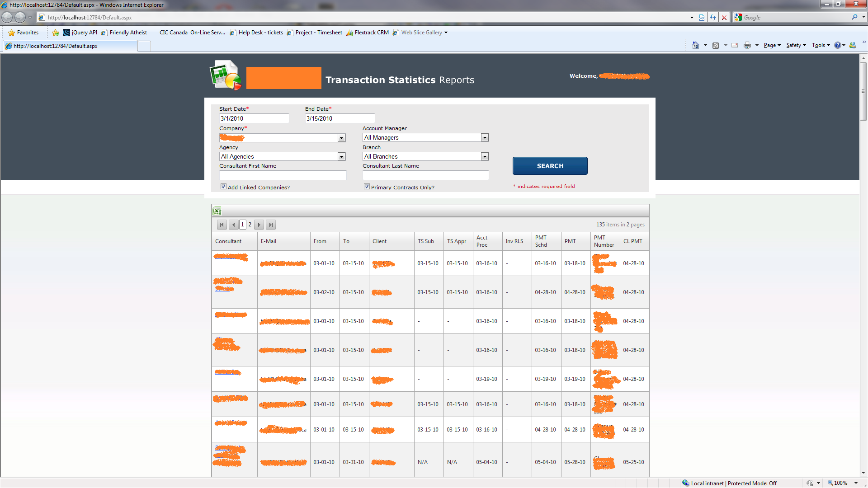This screenshot has width=868, height=488.
Task: Click the browser Stop button
Action: point(724,18)
